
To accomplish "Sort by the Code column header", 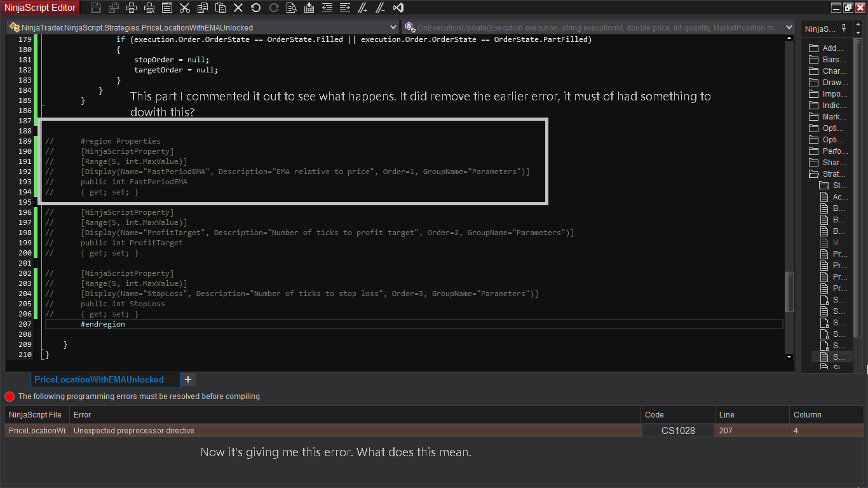I will click(x=678, y=415).
